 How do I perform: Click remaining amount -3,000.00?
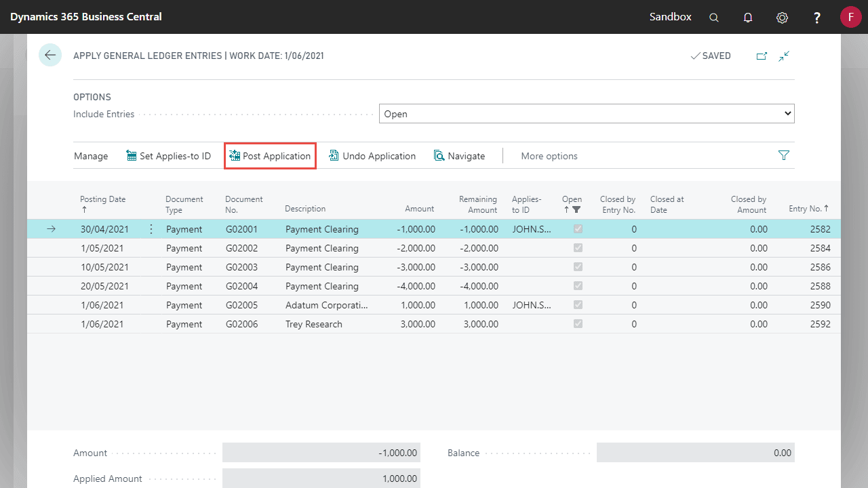click(x=479, y=267)
